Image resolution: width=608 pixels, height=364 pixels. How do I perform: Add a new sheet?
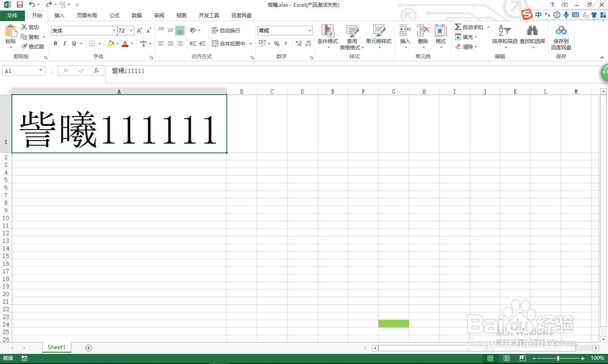(x=89, y=348)
